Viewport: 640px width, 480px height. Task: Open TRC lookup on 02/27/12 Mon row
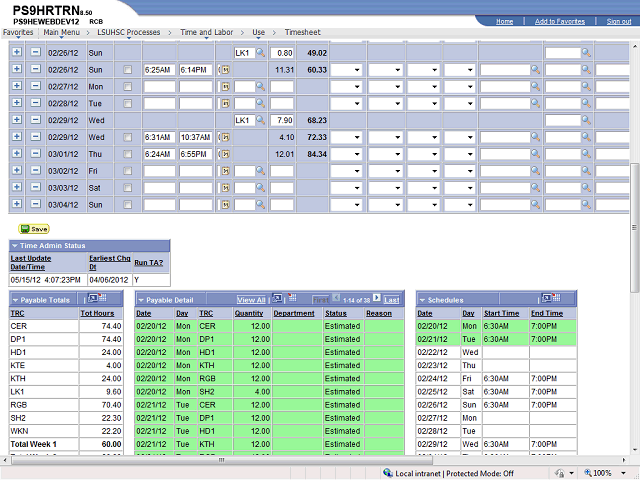[260, 86]
